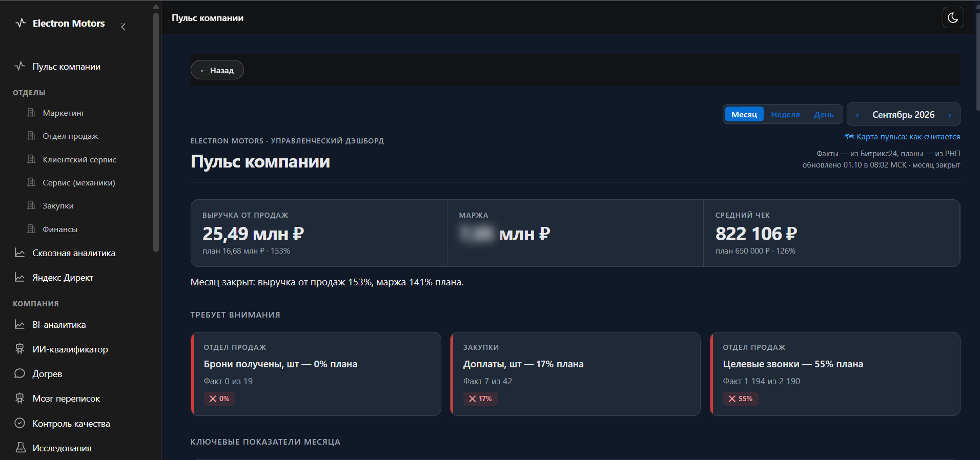This screenshot has height=460, width=980.
Task: Click the flask icon beside Исследования
Action: (x=21, y=448)
